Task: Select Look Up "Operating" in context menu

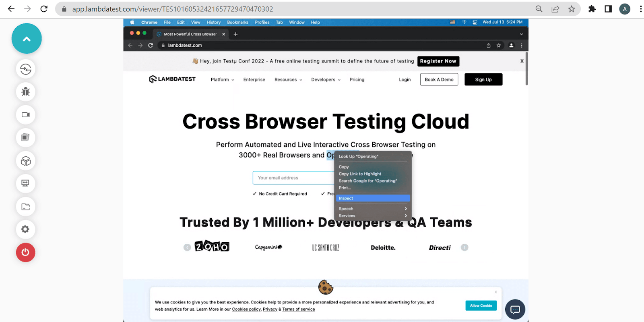Action: [373, 156]
